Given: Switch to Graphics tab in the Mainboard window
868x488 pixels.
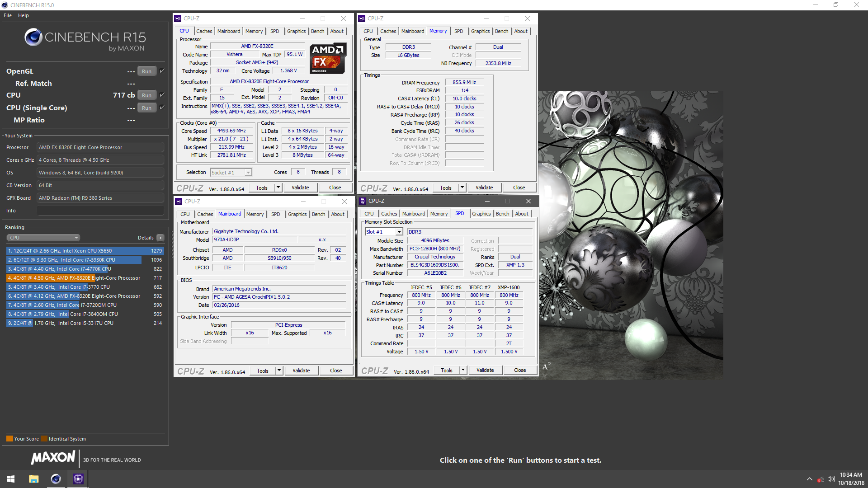Looking at the screenshot, I should point(297,214).
